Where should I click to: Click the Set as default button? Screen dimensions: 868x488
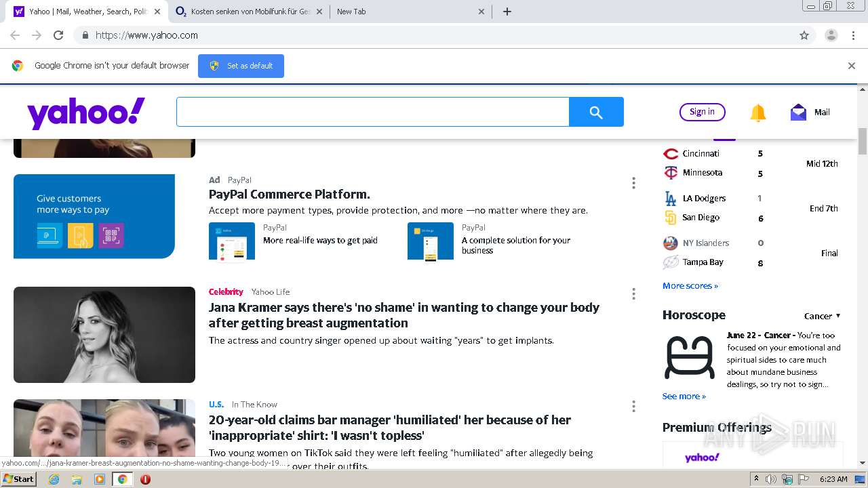[x=241, y=66]
